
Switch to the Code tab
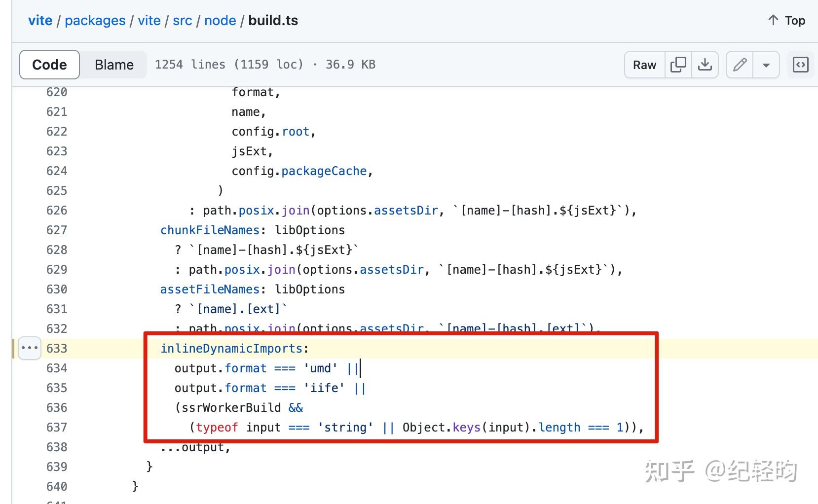pyautogui.click(x=49, y=65)
